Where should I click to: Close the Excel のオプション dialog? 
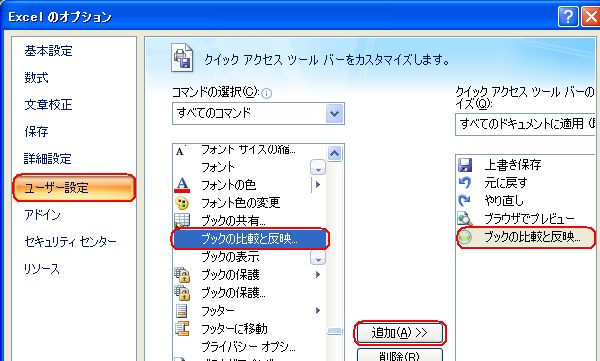pyautogui.click(x=591, y=16)
